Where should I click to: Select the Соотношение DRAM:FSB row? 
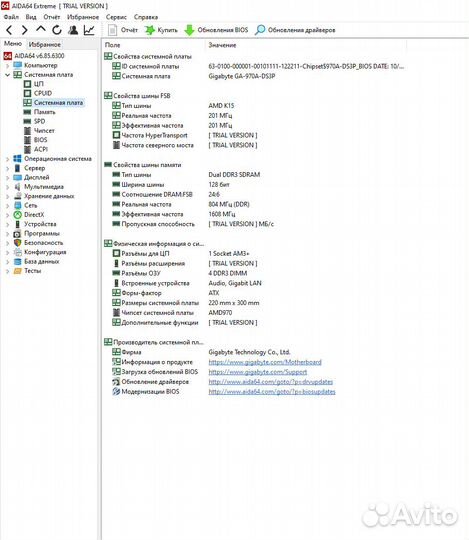click(x=255, y=195)
